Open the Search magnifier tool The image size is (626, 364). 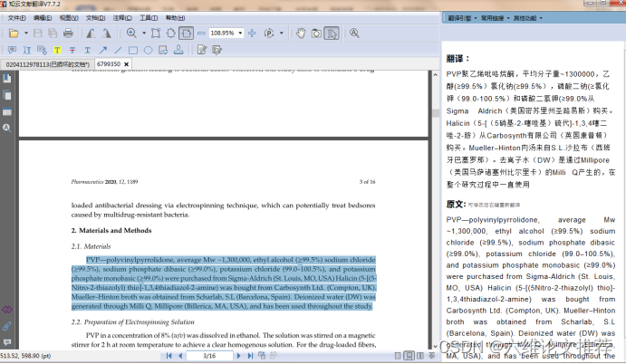(x=354, y=34)
